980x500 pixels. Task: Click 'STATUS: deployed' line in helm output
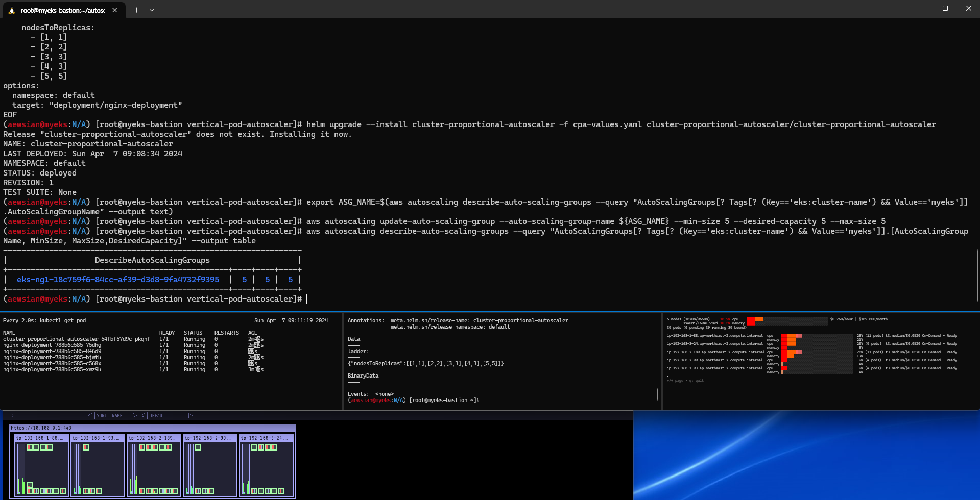pyautogui.click(x=40, y=173)
